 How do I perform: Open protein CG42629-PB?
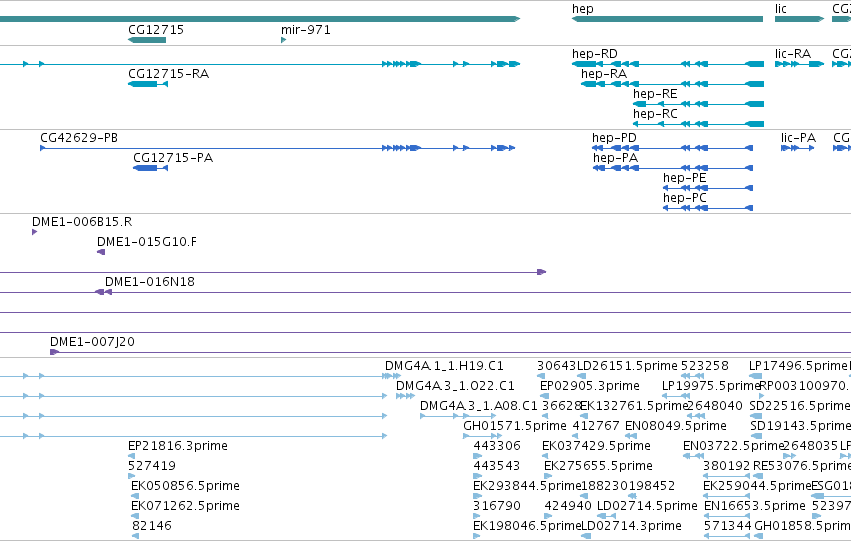79,138
